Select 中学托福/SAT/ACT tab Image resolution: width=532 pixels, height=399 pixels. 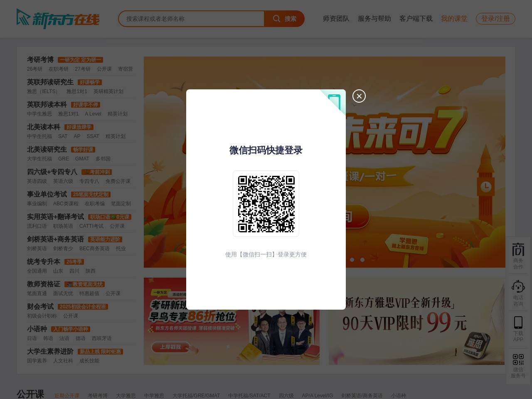pyautogui.click(x=249, y=396)
